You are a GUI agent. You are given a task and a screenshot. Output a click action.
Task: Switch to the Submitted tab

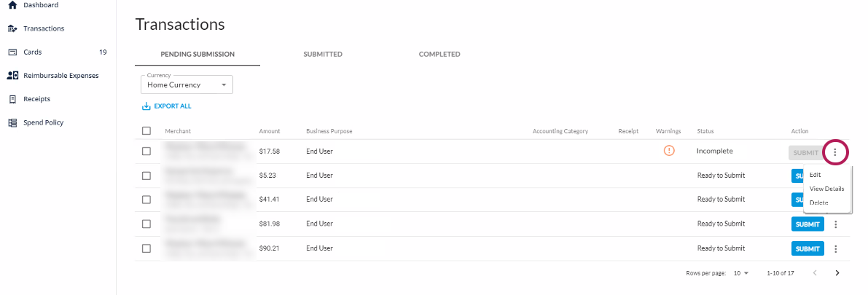[323, 55]
